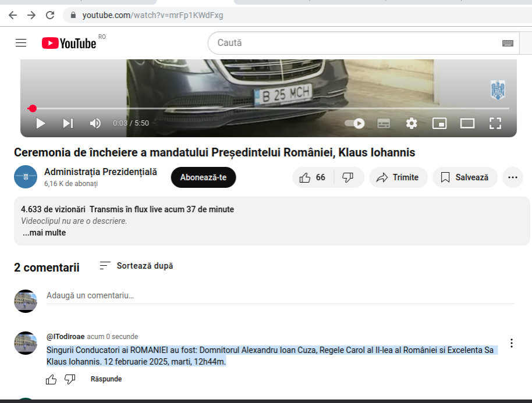The height and width of the screenshot is (403, 532).
Task: Open more video actions menu
Action: [x=513, y=177]
